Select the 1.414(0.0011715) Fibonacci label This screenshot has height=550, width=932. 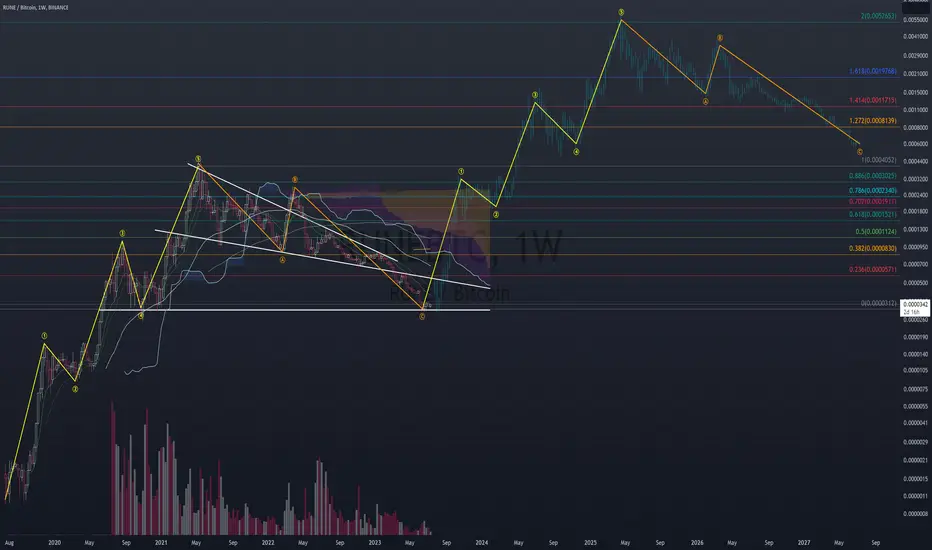[x=873, y=100]
